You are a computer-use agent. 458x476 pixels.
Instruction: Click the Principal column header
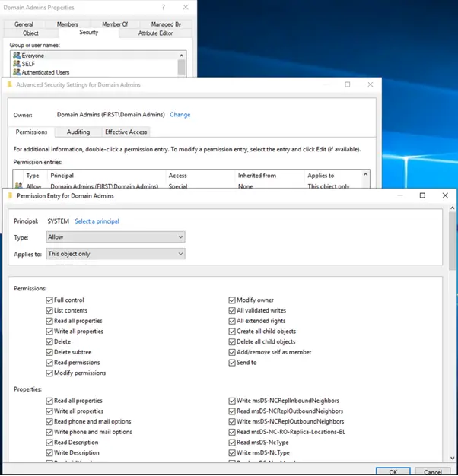[x=107, y=176]
